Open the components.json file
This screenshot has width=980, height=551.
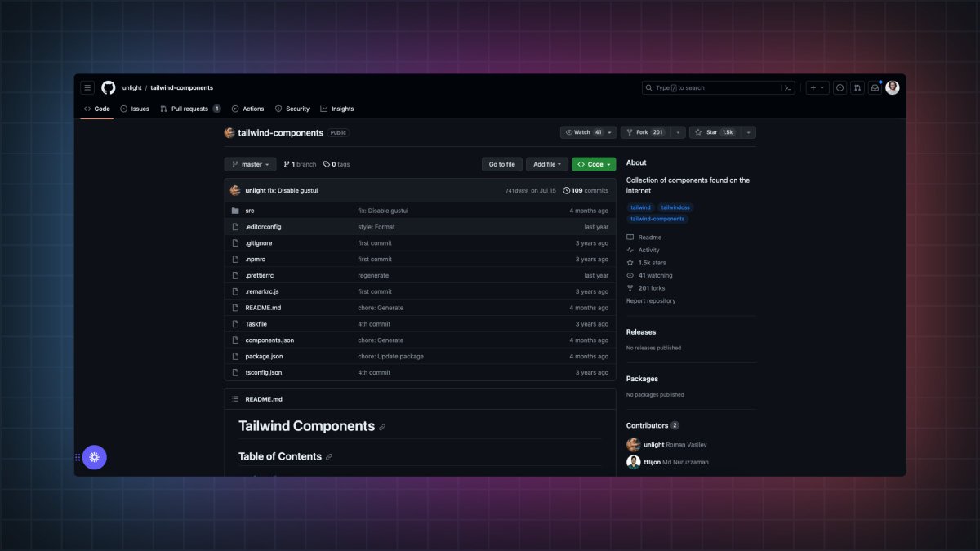pyautogui.click(x=269, y=340)
